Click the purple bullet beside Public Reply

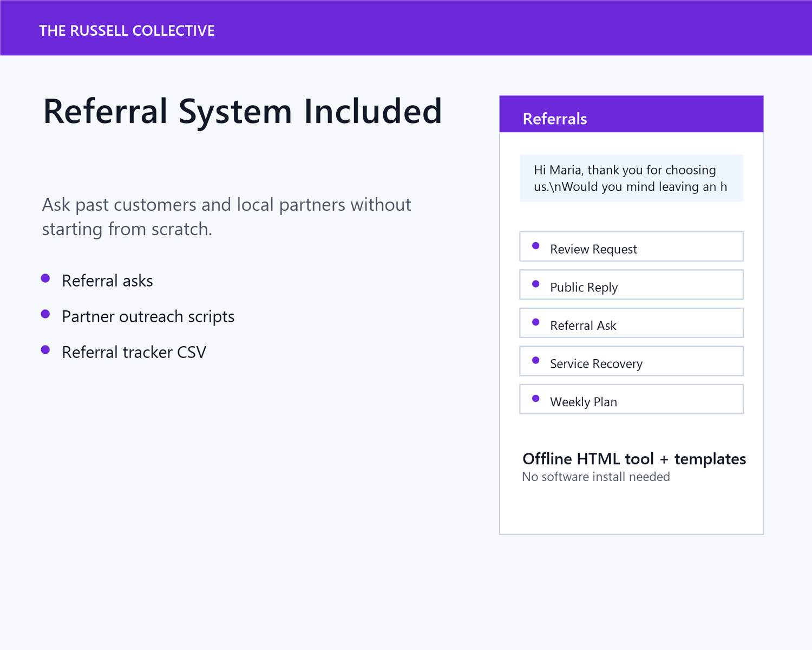coord(536,284)
